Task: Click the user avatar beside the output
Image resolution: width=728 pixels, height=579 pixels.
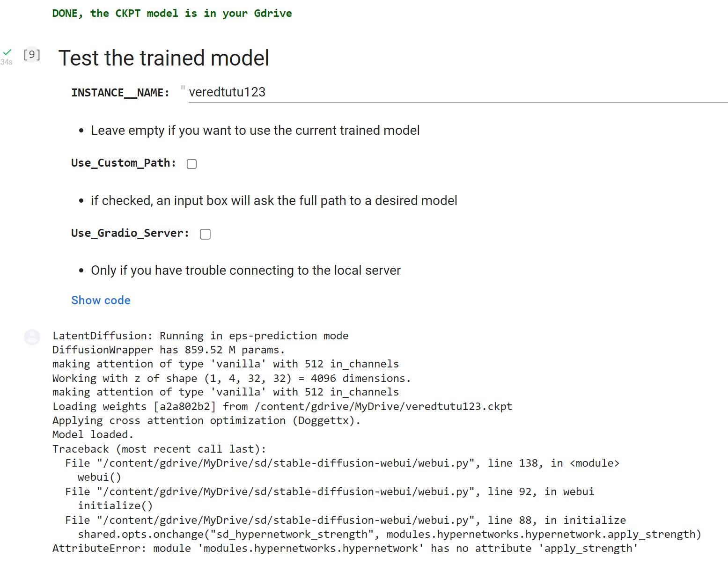Action: 31,337
